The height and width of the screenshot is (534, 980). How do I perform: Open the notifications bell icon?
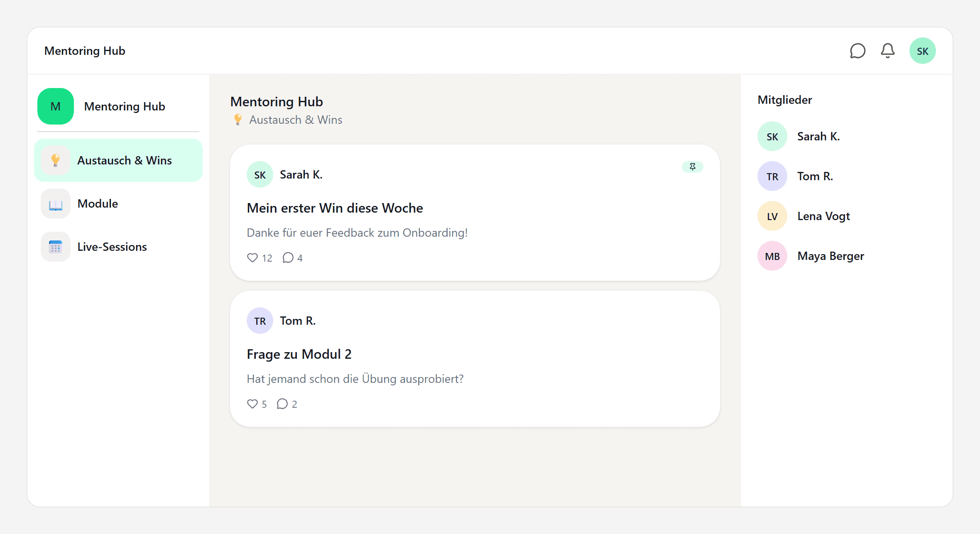pyautogui.click(x=888, y=51)
